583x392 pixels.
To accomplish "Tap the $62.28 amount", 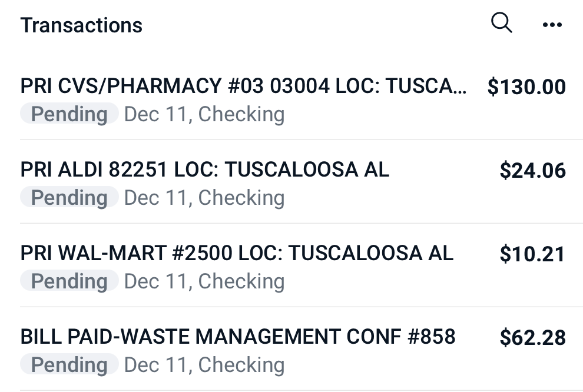I will [533, 336].
